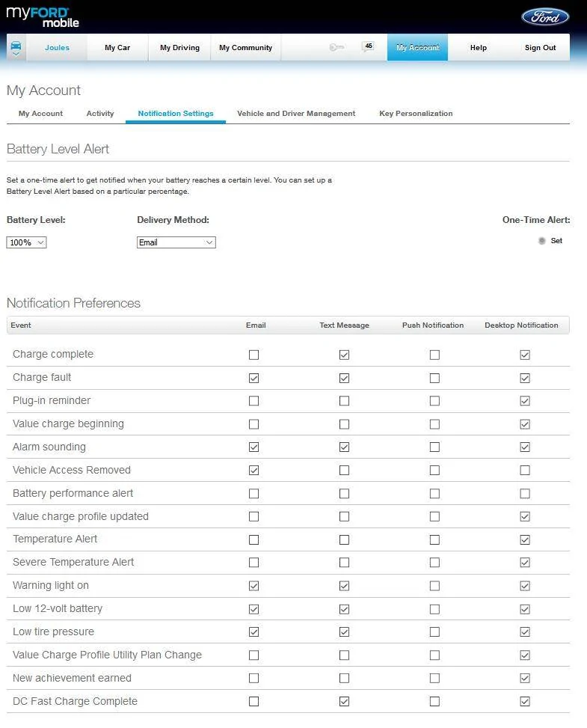Enable Email for Charge complete
The image size is (587, 728).
click(253, 355)
